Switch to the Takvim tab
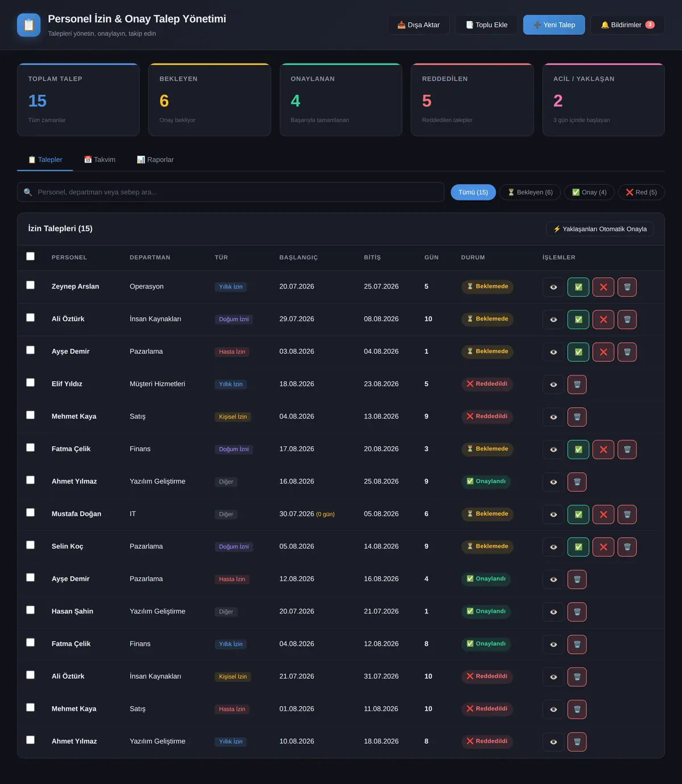 pos(99,160)
